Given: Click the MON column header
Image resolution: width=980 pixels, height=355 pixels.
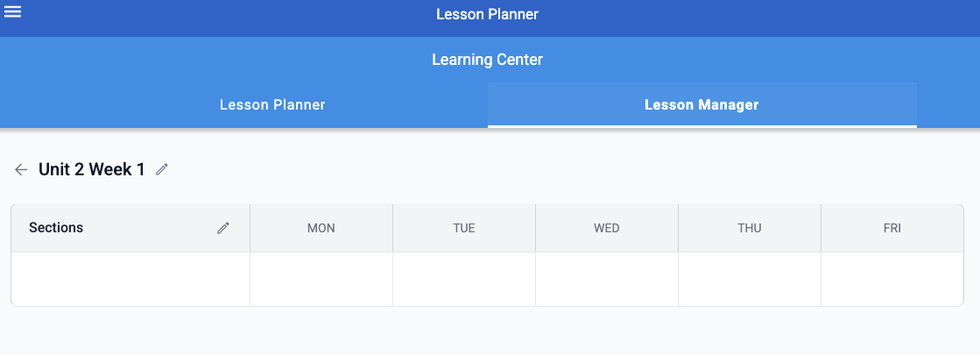Looking at the screenshot, I should click(x=321, y=228).
